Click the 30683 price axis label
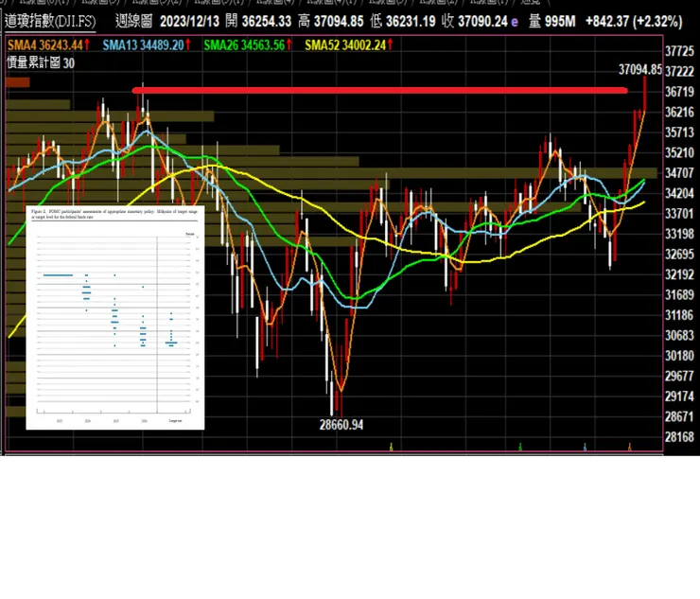This screenshot has height=599, width=700. pyautogui.click(x=679, y=335)
